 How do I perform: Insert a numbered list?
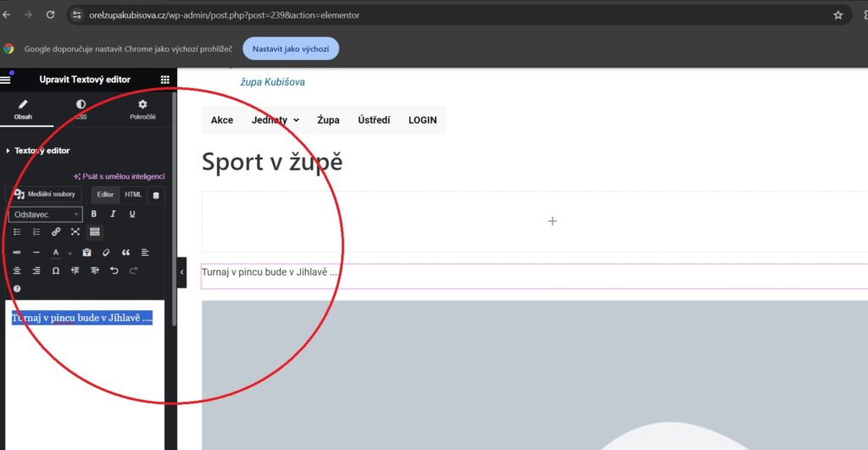click(36, 232)
